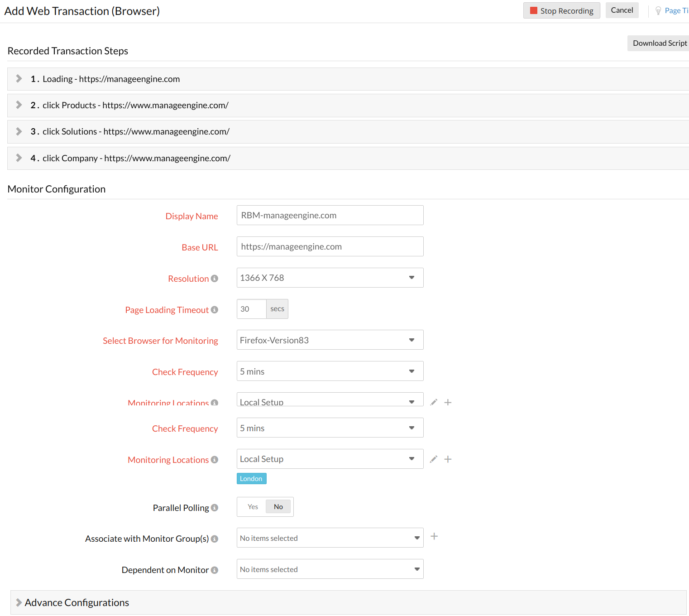Set Parallel Polling to Yes
689x616 pixels.
[x=252, y=506]
